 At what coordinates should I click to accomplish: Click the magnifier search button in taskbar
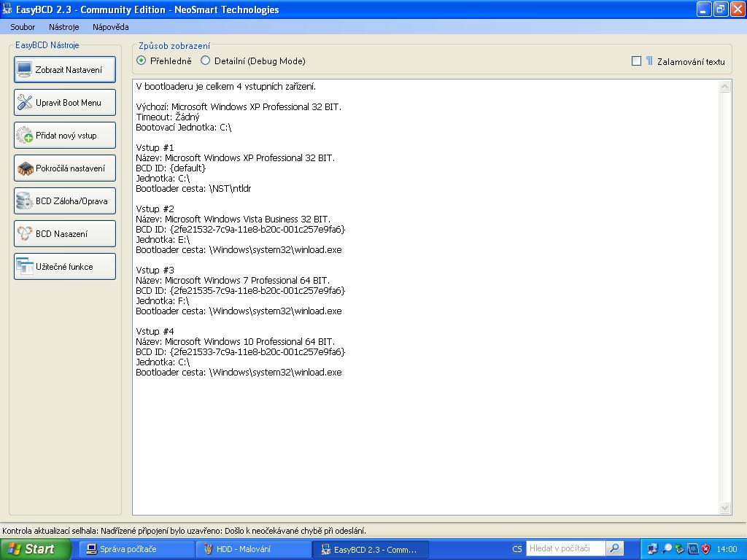[614, 548]
